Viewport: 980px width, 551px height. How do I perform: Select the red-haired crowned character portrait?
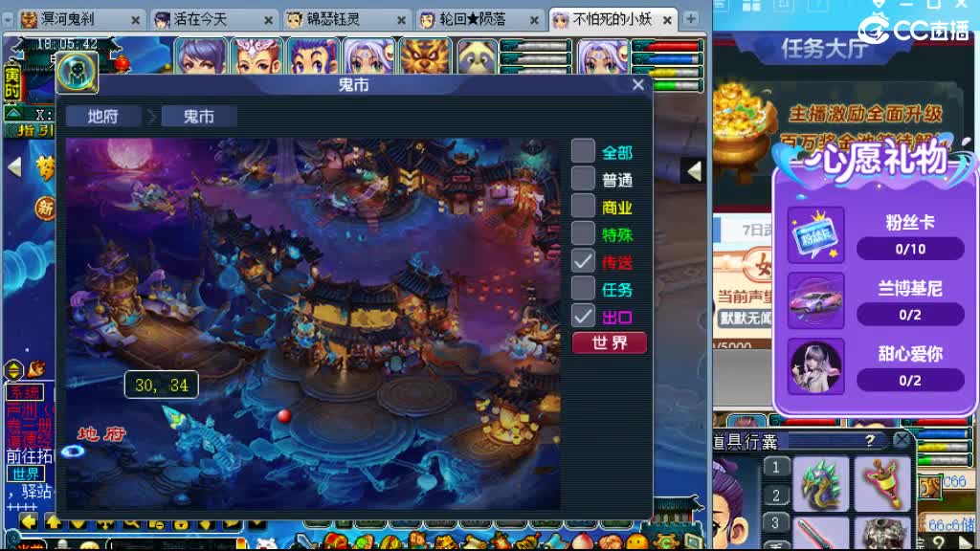point(256,57)
